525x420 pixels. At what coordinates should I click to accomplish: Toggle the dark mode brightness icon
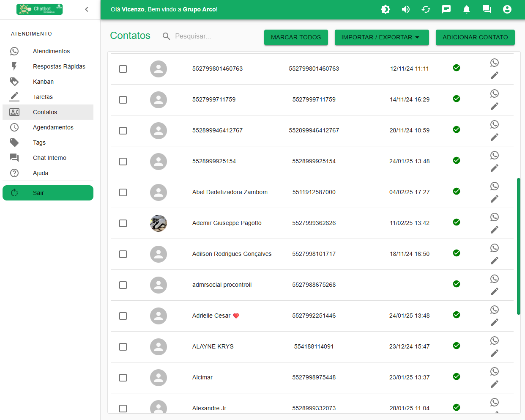coord(385,9)
